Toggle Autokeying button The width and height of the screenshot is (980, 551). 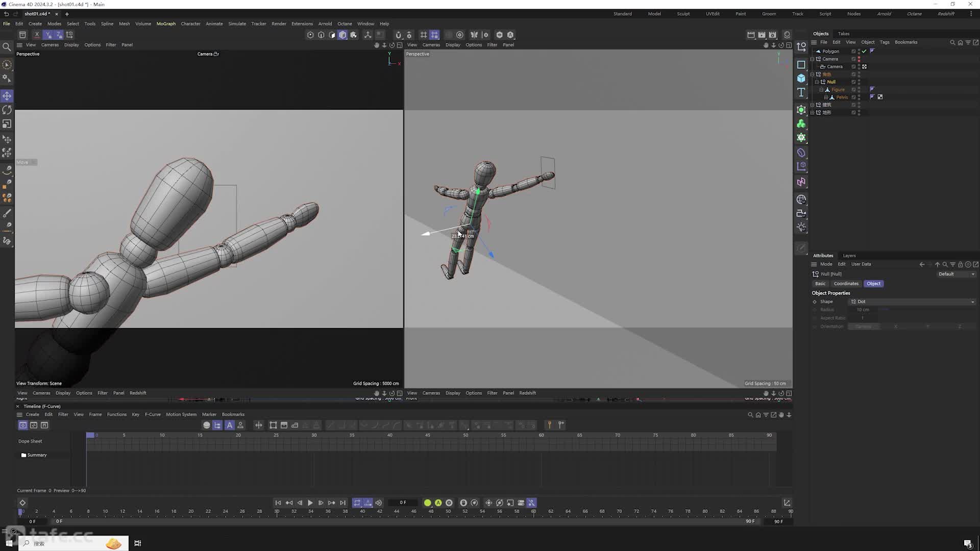click(x=438, y=503)
